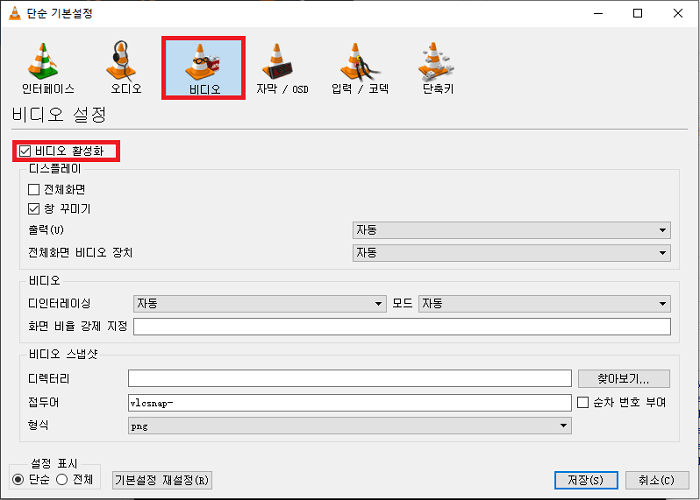
Task: Close the 단순 기본설정 window
Action: coord(678,13)
